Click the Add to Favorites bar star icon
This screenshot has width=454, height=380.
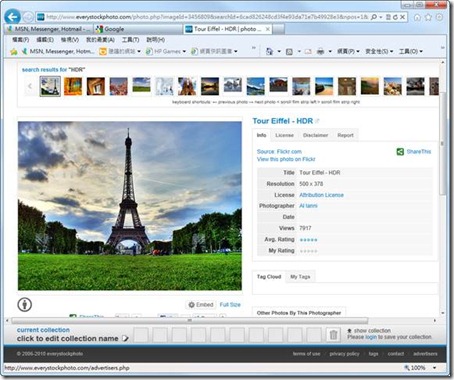(14, 51)
